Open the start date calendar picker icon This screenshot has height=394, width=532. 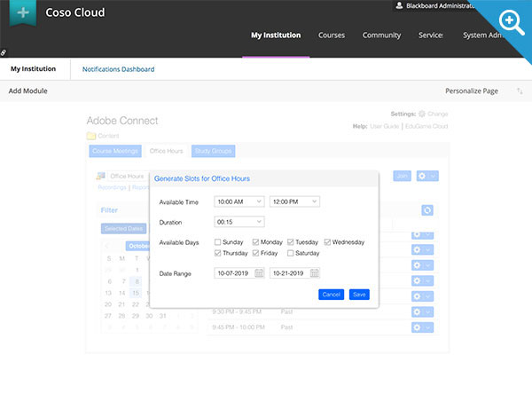click(x=259, y=272)
